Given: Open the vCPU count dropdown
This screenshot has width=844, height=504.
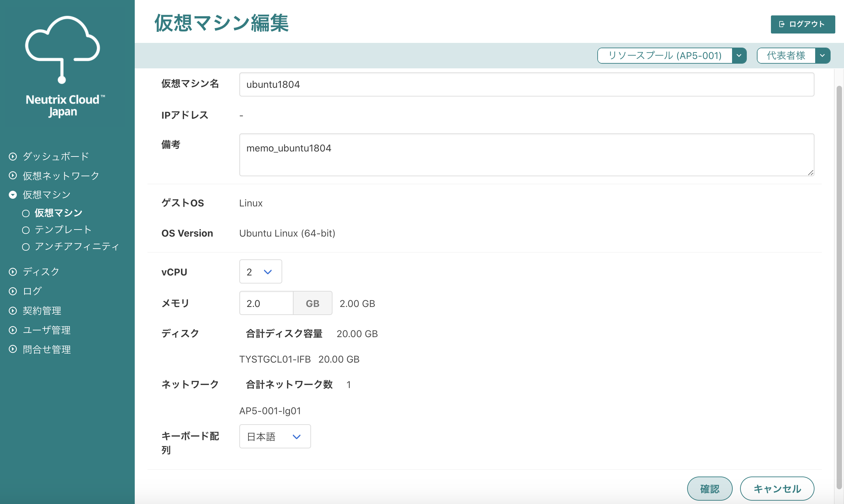Looking at the screenshot, I should 260,271.
